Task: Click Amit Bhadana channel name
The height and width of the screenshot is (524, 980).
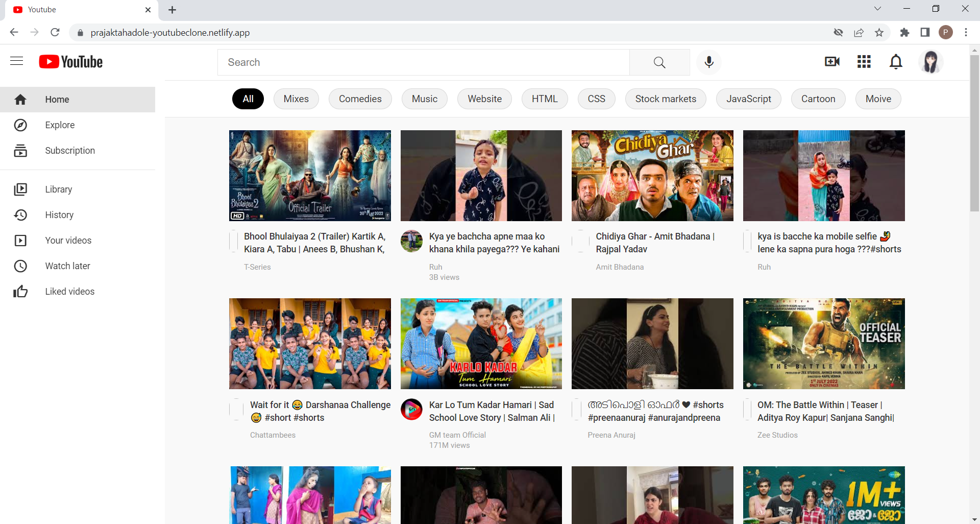Action: (620, 267)
